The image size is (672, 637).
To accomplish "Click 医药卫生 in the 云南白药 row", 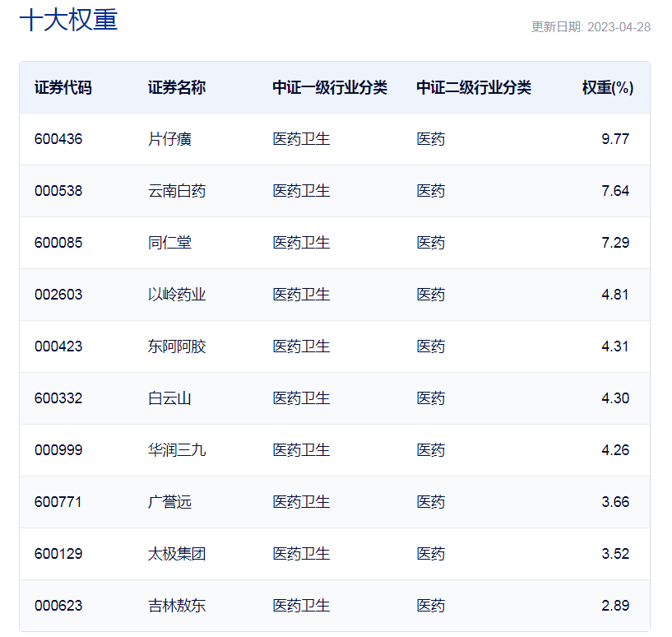I will pos(301,191).
